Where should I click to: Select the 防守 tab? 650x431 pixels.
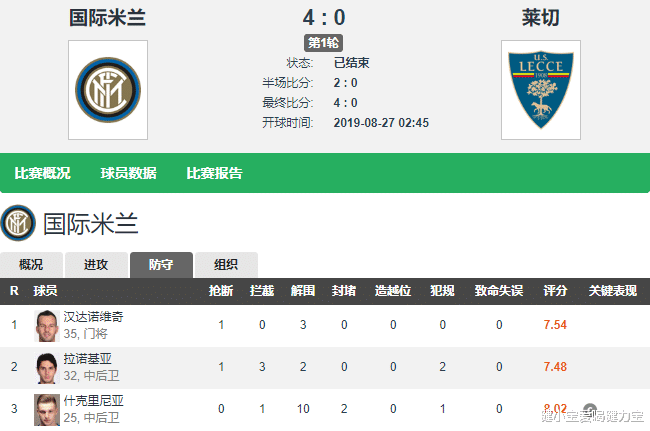[161, 265]
